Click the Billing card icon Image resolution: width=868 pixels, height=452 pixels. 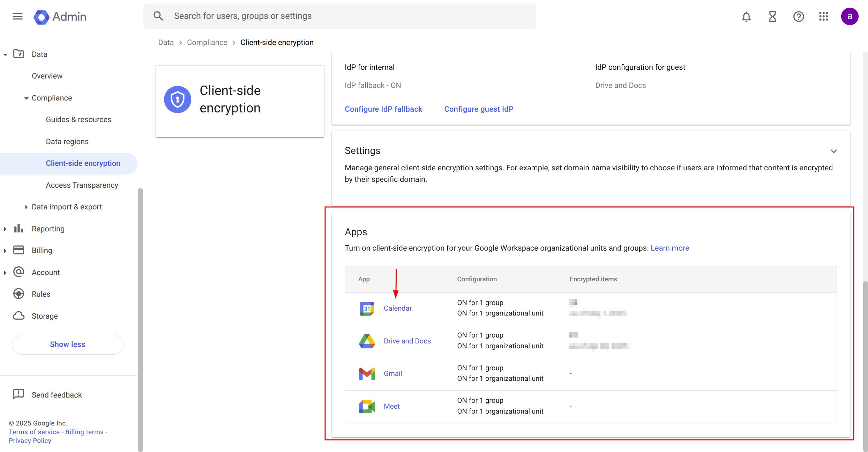click(19, 250)
